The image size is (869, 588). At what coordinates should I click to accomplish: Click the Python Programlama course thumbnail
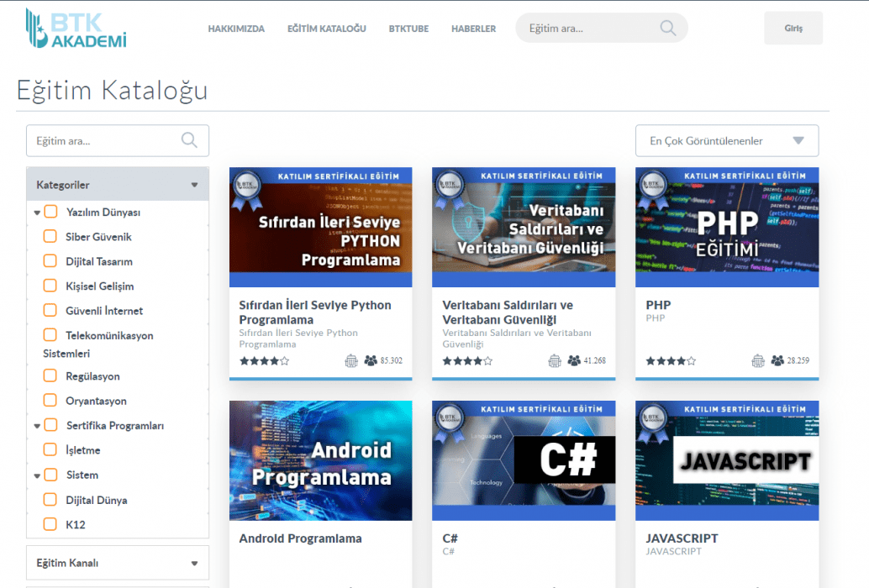320,227
